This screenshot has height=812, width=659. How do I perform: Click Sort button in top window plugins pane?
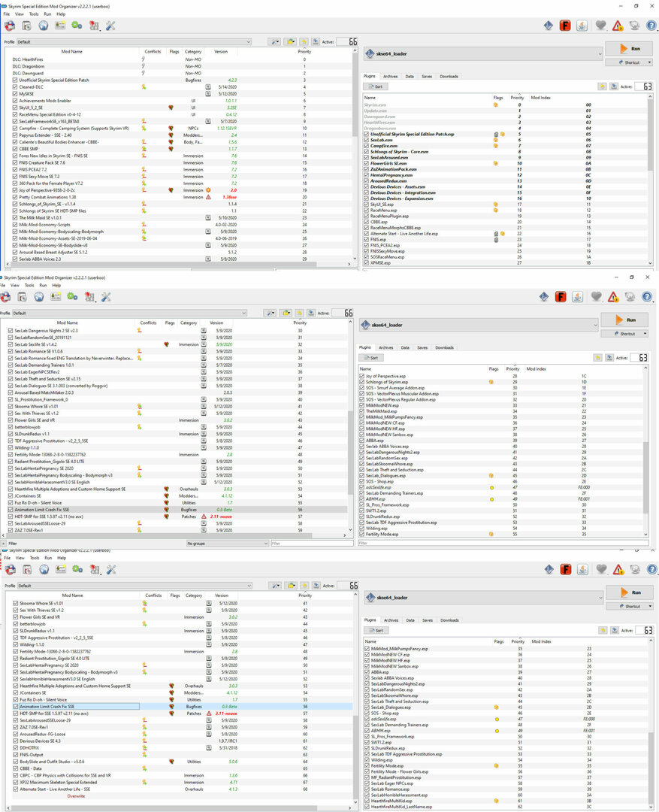point(376,86)
